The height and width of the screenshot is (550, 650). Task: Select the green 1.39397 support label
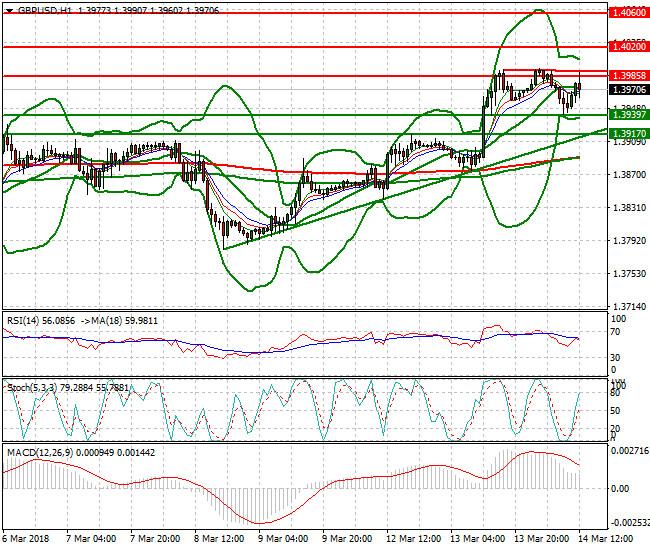[629, 115]
